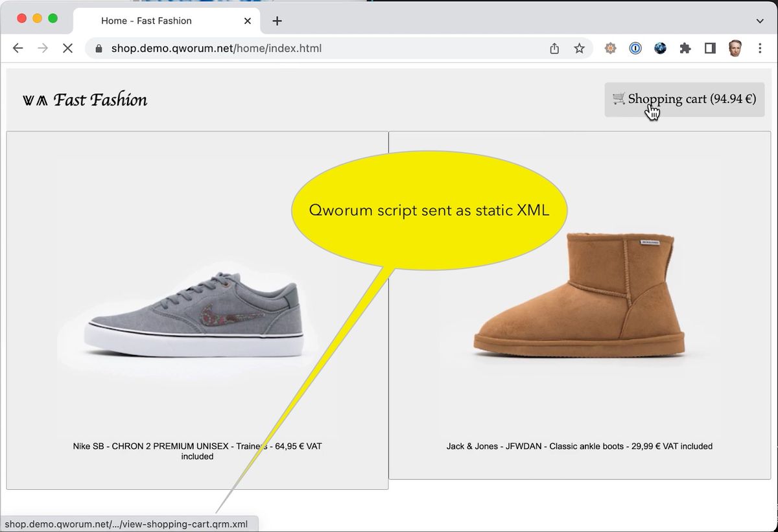Click the Jack & Jones boot image
Screen dimensions: 778x532
[x=579, y=298]
